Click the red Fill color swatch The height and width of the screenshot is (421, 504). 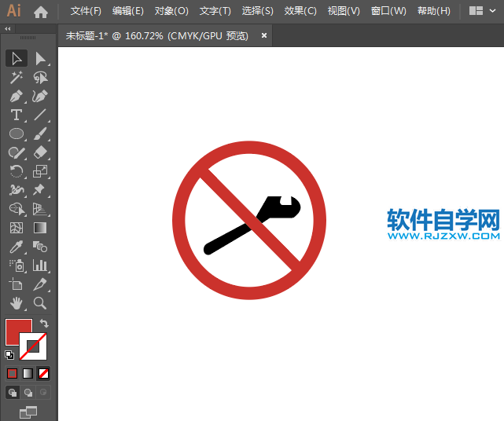(13, 331)
